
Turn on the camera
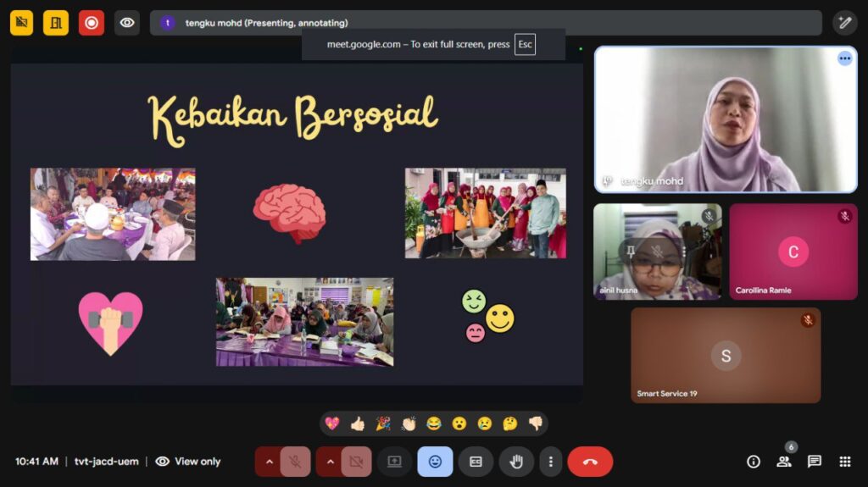tap(356, 462)
